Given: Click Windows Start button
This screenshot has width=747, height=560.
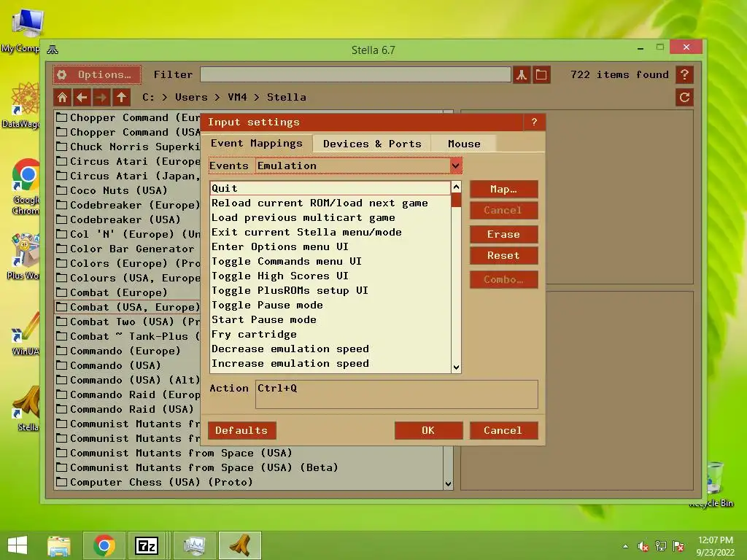Looking at the screenshot, I should [x=18, y=545].
